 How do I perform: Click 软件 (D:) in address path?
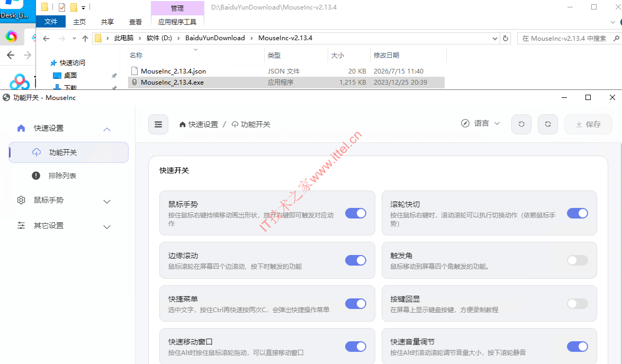[x=159, y=38]
